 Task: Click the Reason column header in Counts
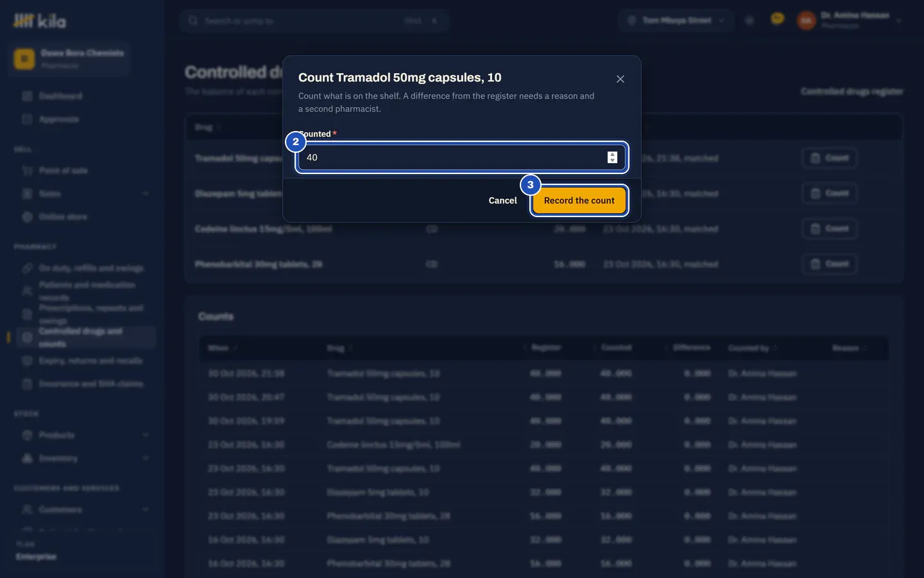tap(849, 348)
